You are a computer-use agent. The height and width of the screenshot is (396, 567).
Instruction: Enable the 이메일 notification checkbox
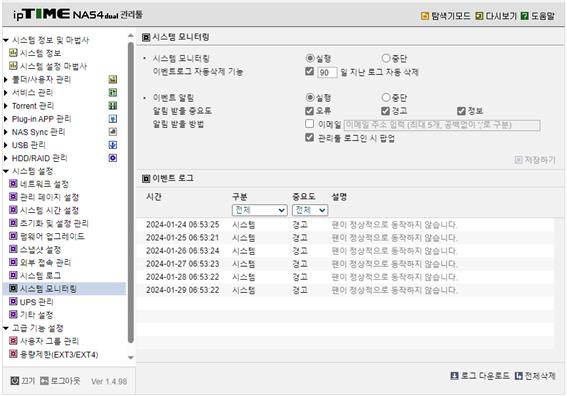pos(310,124)
